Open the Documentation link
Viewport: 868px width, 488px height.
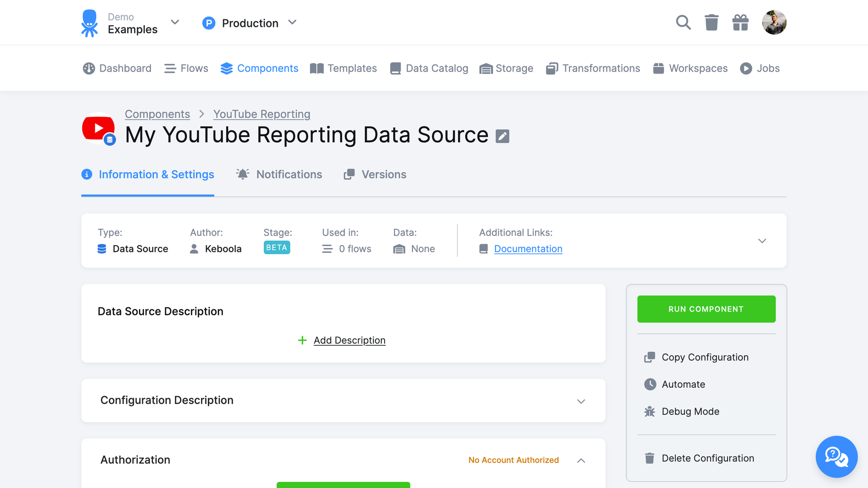(x=528, y=249)
